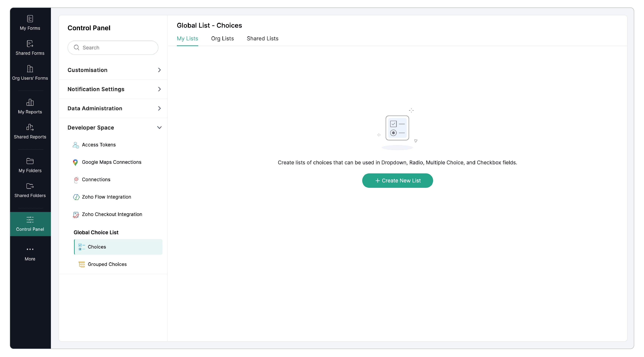Screen dimensions: 644x357
Task: Open My Forms in the sidebar
Action: (30, 22)
